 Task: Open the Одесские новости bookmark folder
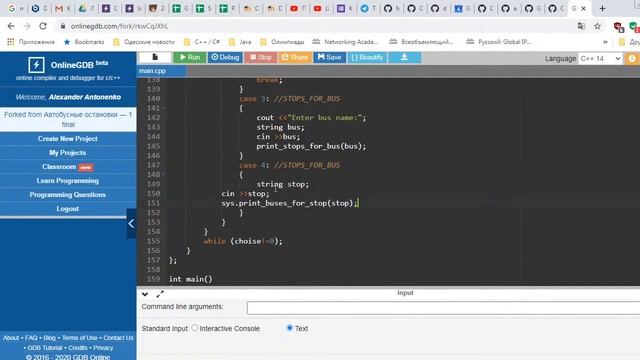144,42
